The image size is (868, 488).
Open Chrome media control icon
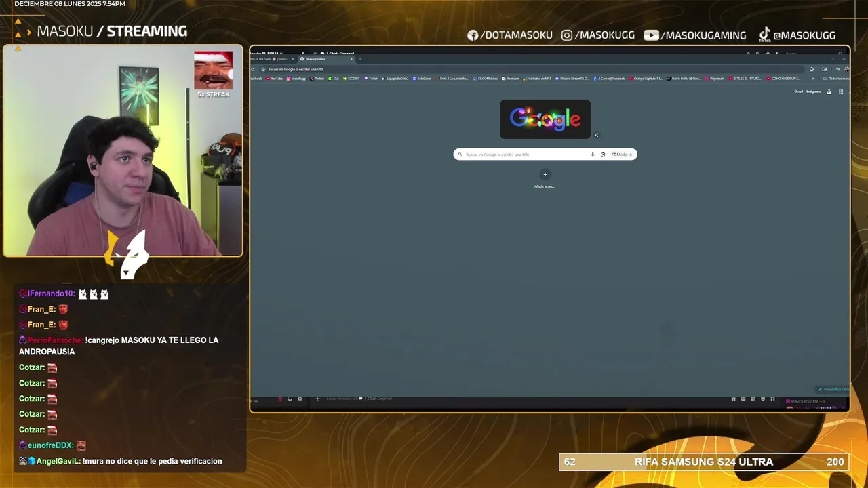click(837, 69)
